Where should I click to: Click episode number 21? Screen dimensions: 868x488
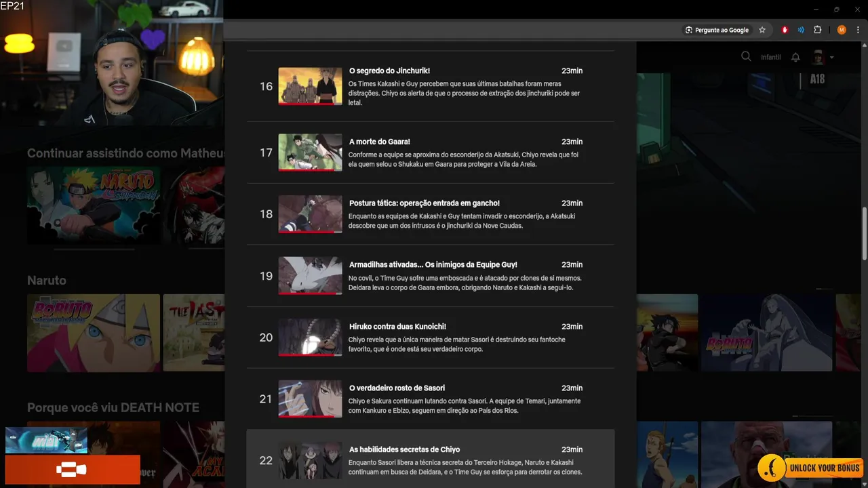click(x=266, y=399)
